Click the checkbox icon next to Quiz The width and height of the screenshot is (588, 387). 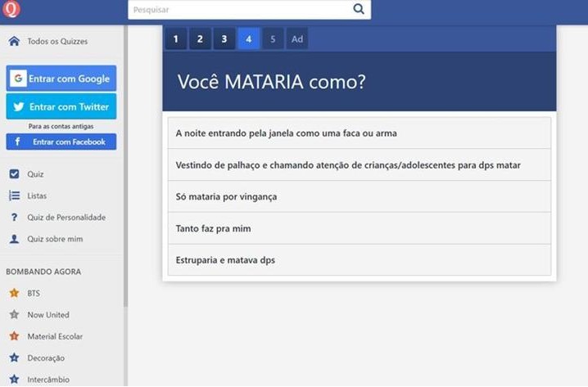click(x=14, y=174)
